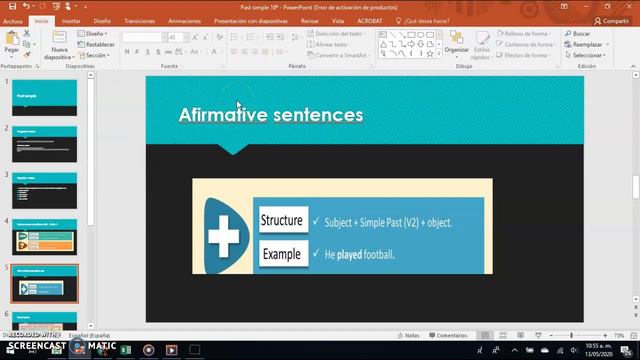Toggle the Comentarios pane
The width and height of the screenshot is (640, 360).
[x=448, y=336]
